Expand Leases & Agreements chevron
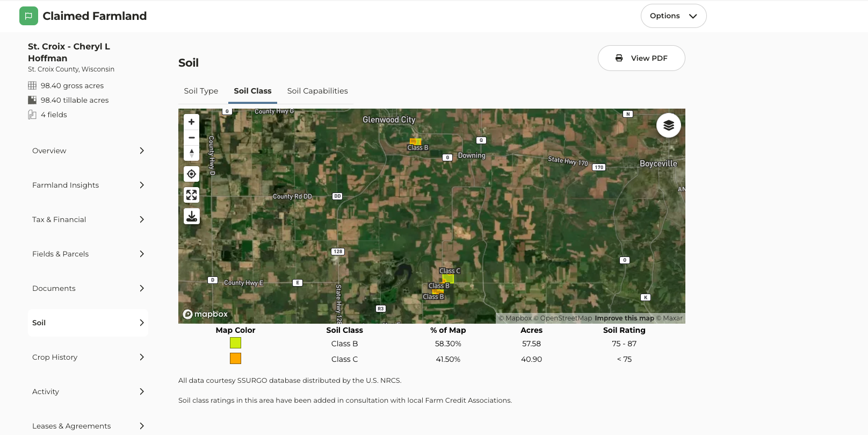 tap(142, 426)
